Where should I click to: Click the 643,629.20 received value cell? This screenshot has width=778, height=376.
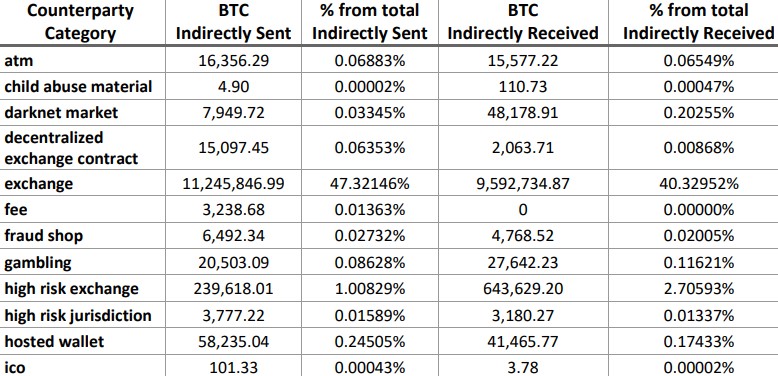(523, 288)
